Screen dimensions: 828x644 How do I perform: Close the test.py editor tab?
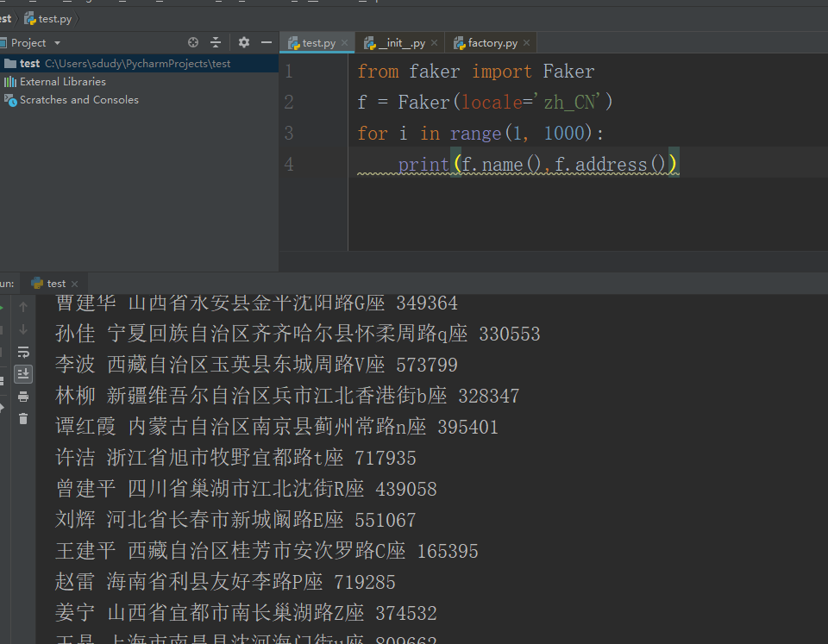[x=345, y=43]
